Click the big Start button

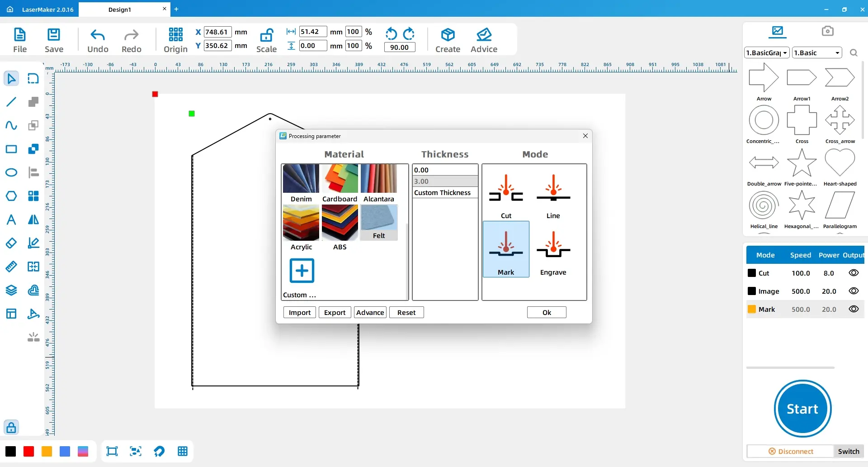pos(802,409)
